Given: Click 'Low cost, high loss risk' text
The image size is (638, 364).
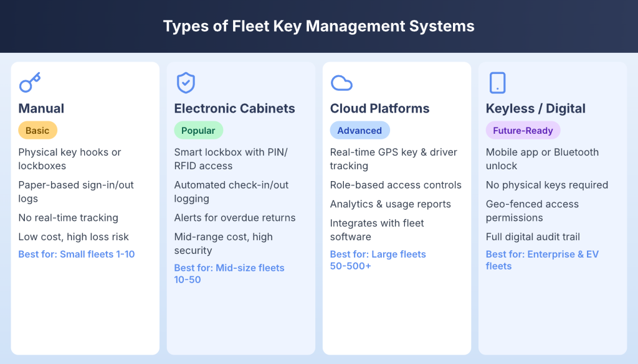Looking at the screenshot, I should [x=74, y=237].
